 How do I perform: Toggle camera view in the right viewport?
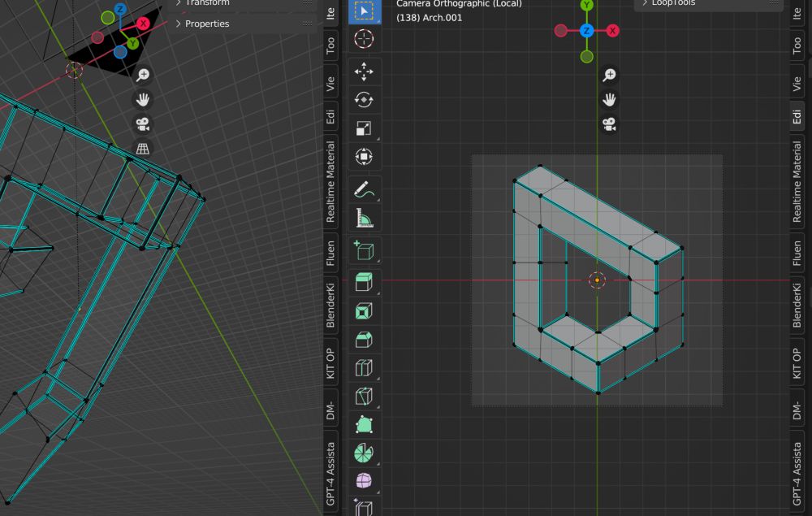609,124
